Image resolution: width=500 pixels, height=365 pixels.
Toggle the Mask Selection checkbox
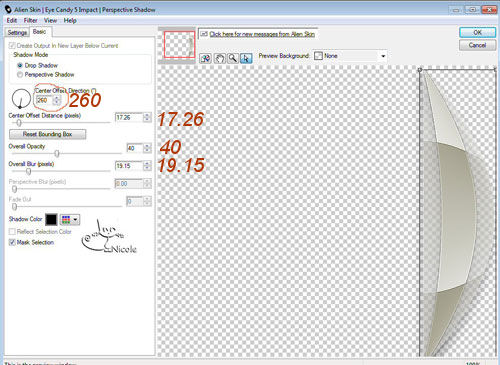click(x=12, y=242)
